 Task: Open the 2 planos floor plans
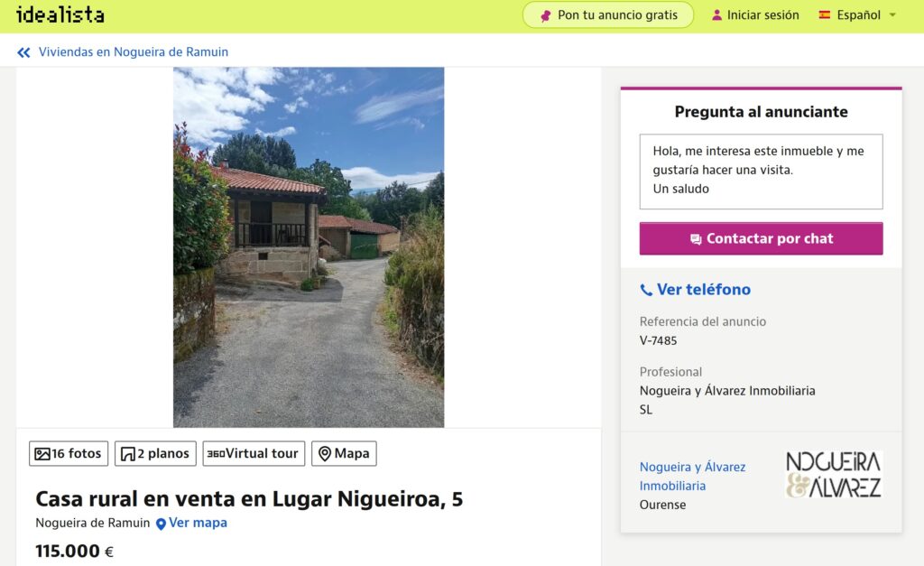pyautogui.click(x=155, y=453)
